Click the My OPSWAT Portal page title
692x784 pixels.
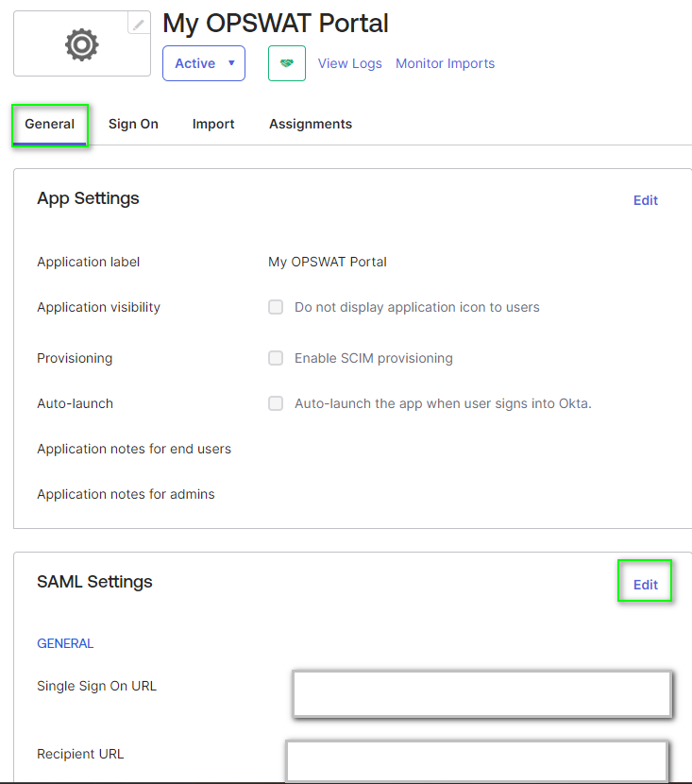pos(276,23)
